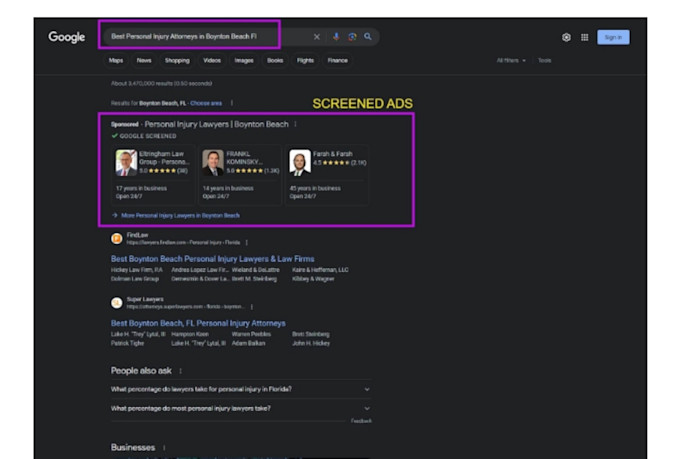Screen dimensions: 680x459
Task: Open the All filters dropdown
Action: tap(511, 60)
